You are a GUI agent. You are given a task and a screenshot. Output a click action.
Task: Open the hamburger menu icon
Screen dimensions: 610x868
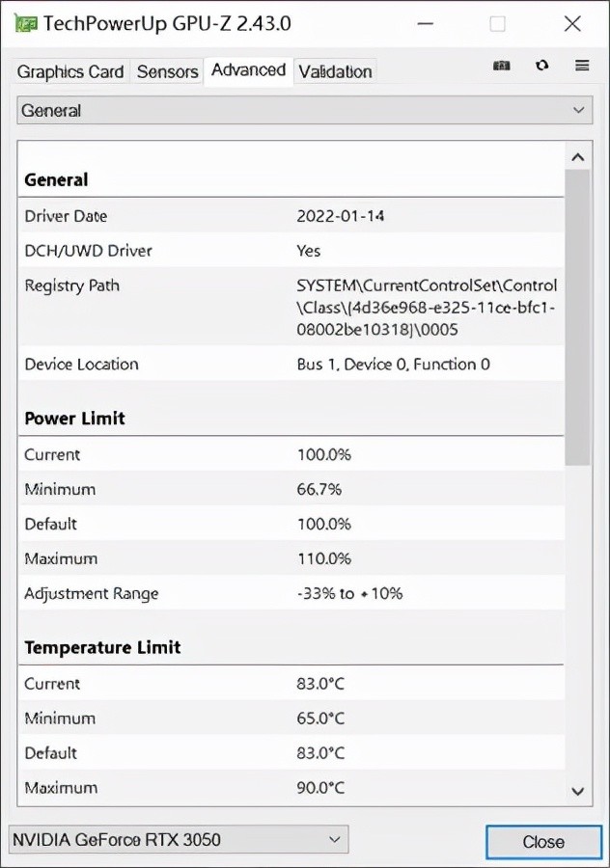pyautogui.click(x=580, y=66)
